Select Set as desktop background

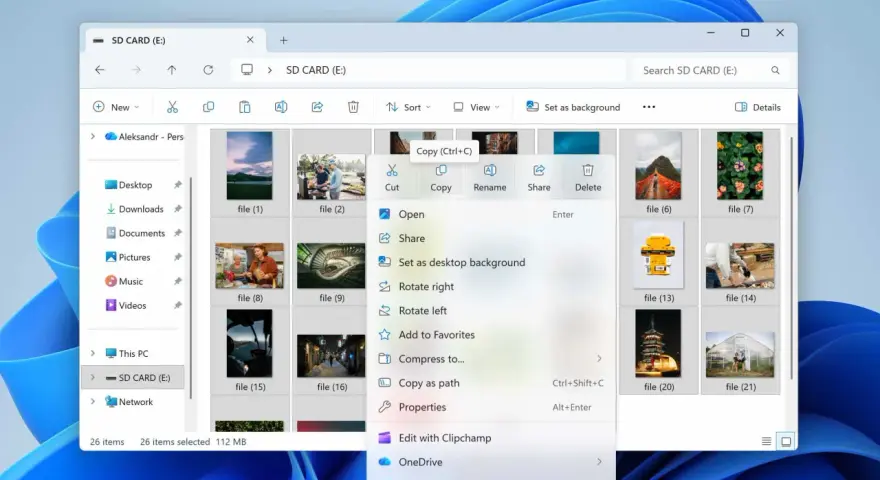point(491,262)
